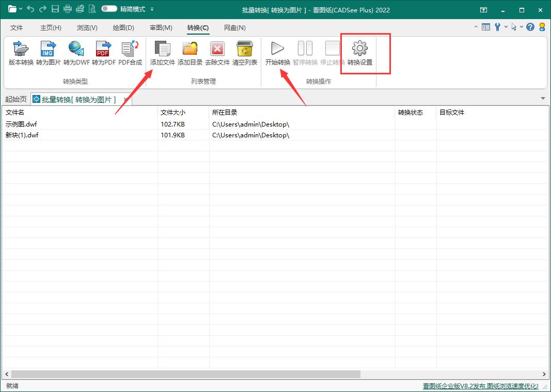
Task: Expand the quick access toolbar customize arrow
Action: tap(152, 9)
